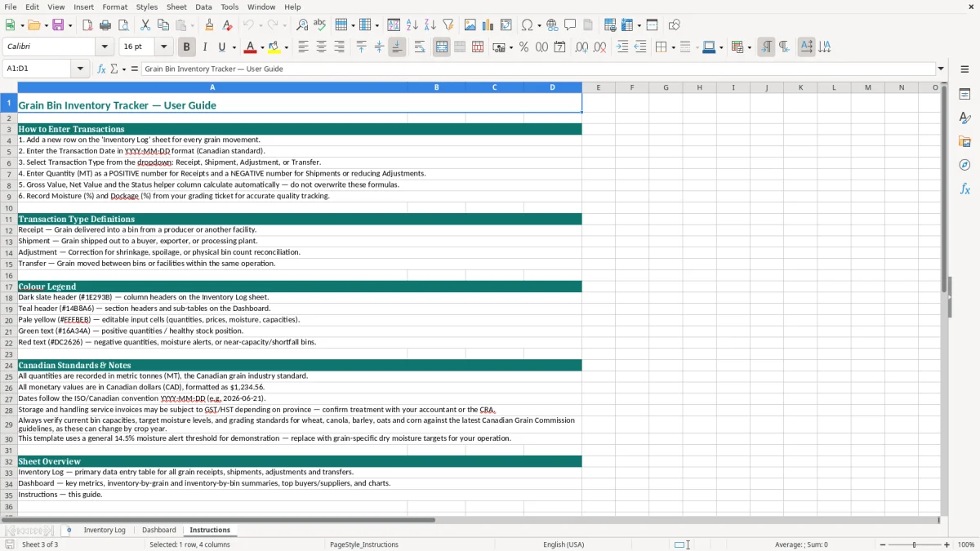
Task: Align cell text center horizontally
Action: pos(321,47)
